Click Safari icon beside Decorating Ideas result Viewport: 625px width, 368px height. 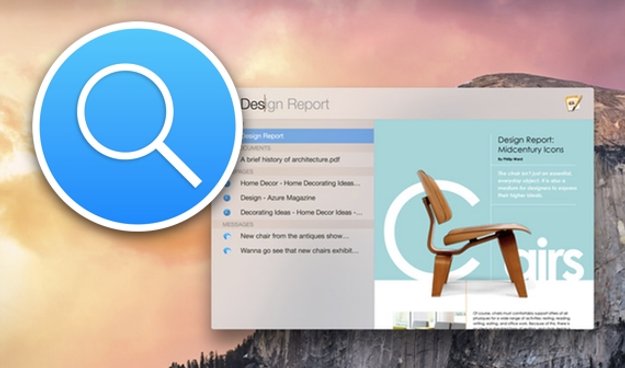(x=227, y=213)
